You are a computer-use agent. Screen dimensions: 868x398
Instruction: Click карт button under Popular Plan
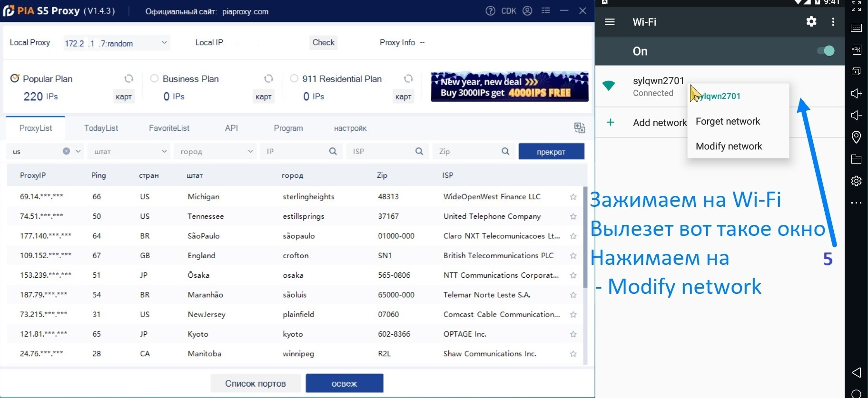(x=124, y=97)
